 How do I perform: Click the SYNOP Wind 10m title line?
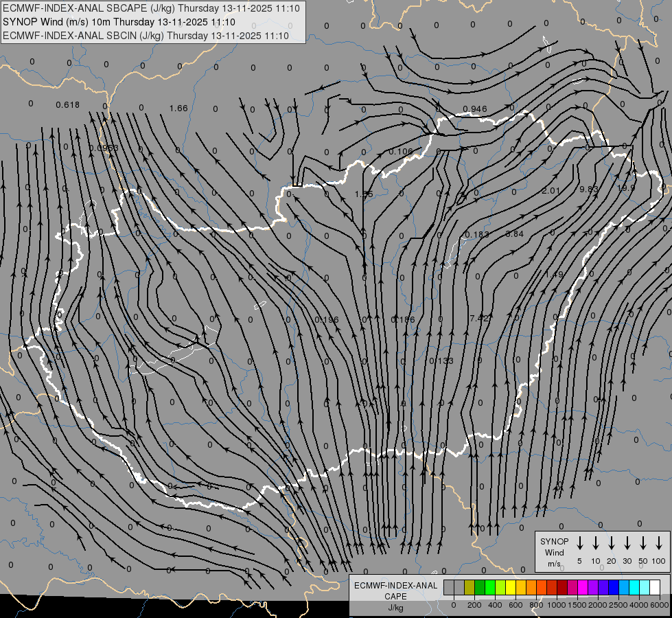click(119, 22)
